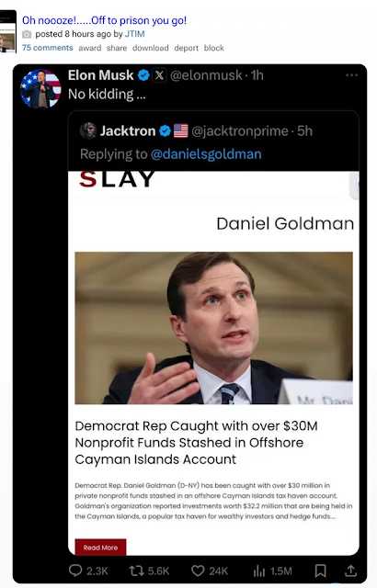Click the retweet icon showing 5.6K
The image size is (377, 588).
pyautogui.click(x=136, y=571)
